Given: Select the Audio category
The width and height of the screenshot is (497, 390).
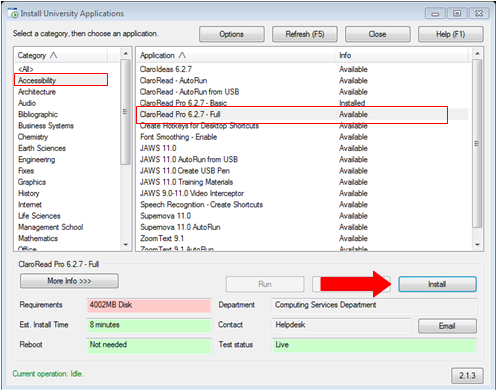Looking at the screenshot, I should point(27,103).
